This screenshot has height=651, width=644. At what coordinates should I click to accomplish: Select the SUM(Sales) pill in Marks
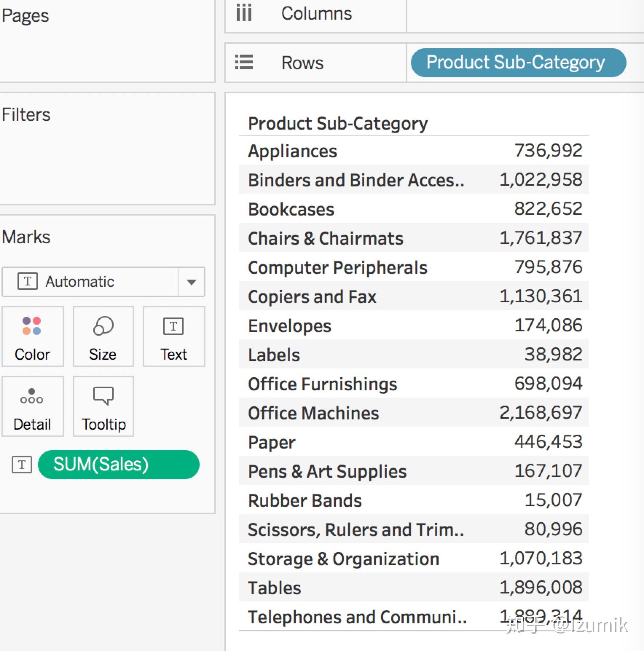coord(118,464)
